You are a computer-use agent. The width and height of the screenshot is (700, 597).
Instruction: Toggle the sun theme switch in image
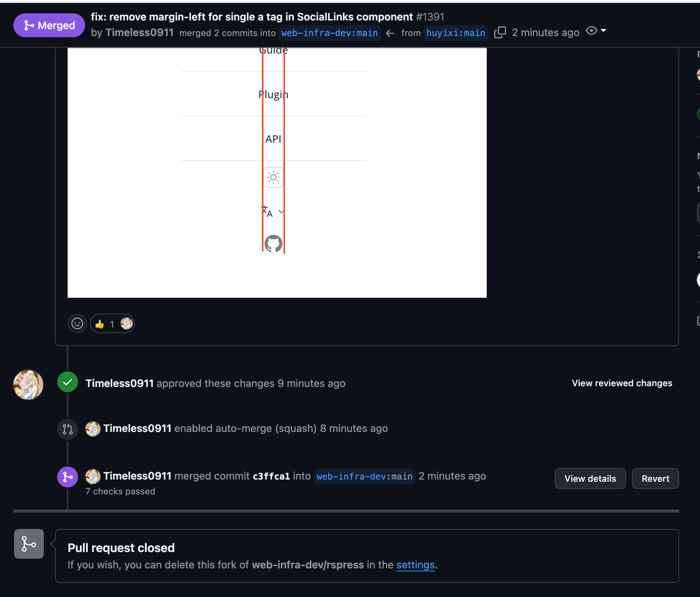[273, 177]
